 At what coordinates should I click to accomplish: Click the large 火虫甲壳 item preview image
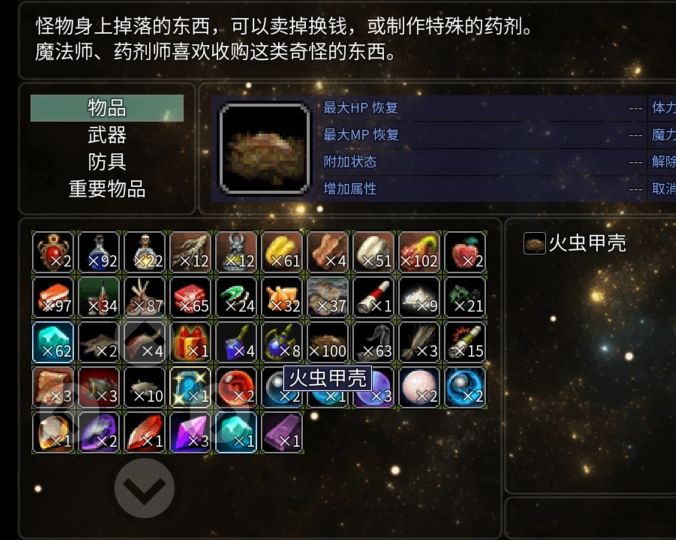(265, 149)
